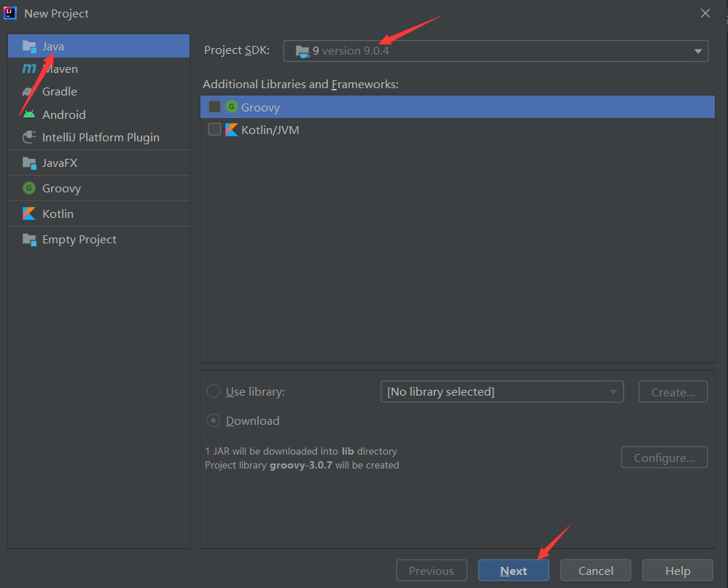Click the Project SDK dropdown arrow

tap(697, 51)
